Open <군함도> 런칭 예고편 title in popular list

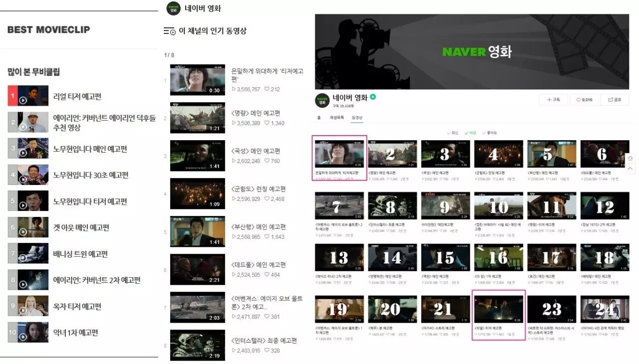point(259,189)
